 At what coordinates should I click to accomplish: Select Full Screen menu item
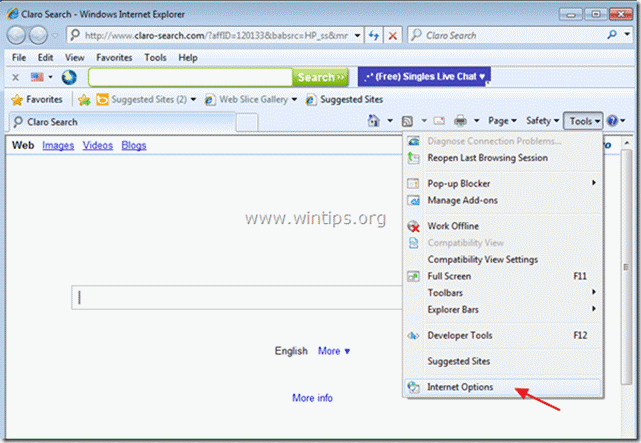(x=503, y=276)
